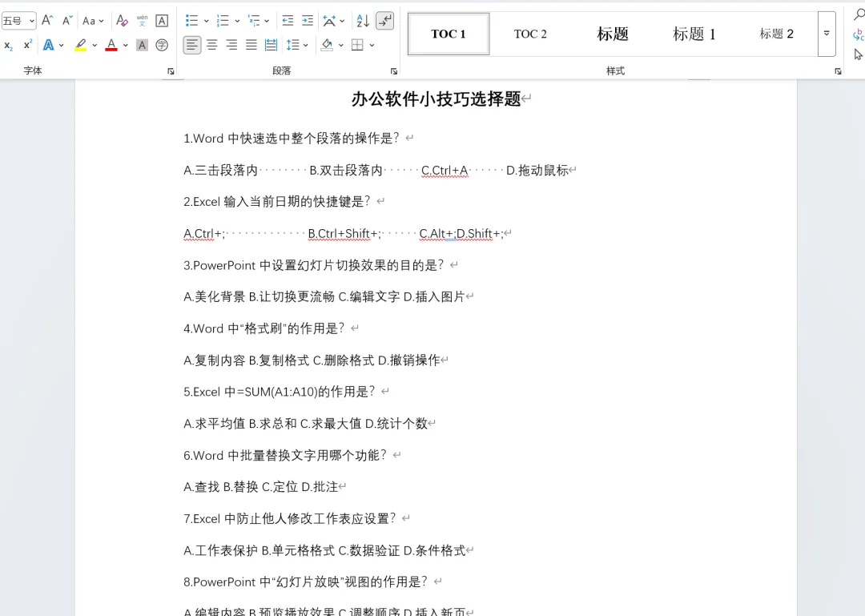Viewport: 865px width, 616px height.
Task: Click question 4 about 格式刷
Action: click(x=264, y=329)
